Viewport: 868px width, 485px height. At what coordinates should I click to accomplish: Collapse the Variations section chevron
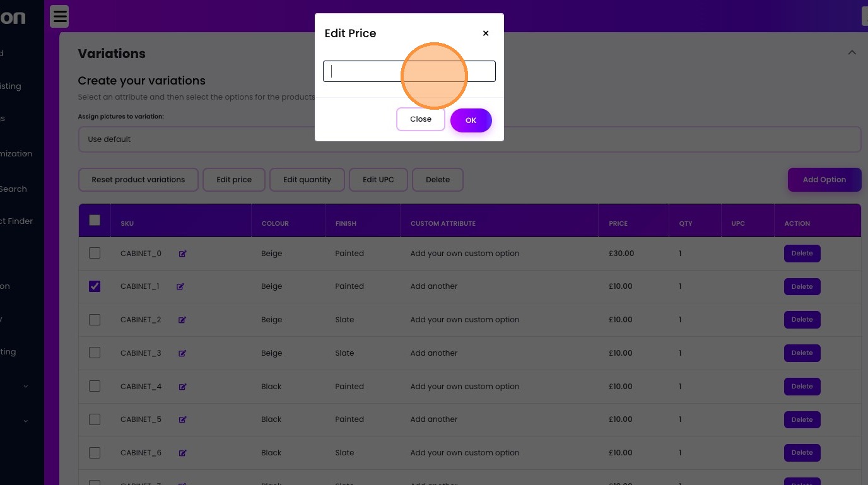tap(852, 52)
